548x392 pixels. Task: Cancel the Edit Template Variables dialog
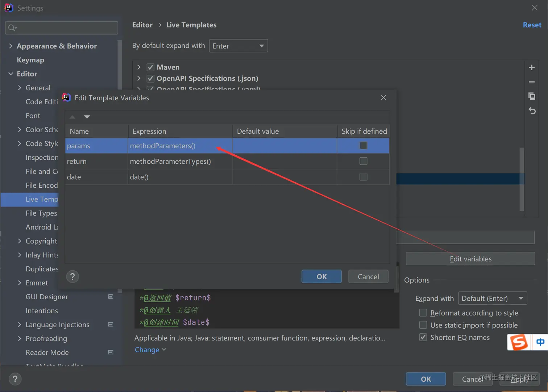point(368,277)
